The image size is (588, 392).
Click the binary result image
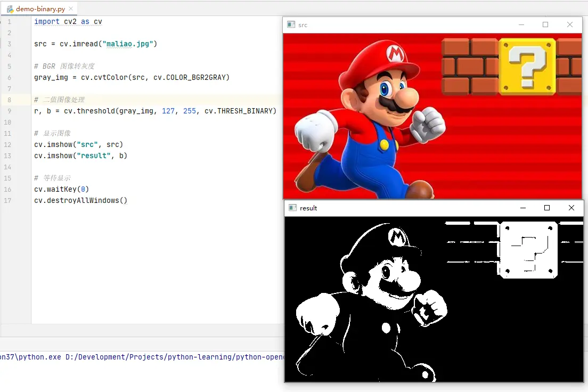coord(434,299)
